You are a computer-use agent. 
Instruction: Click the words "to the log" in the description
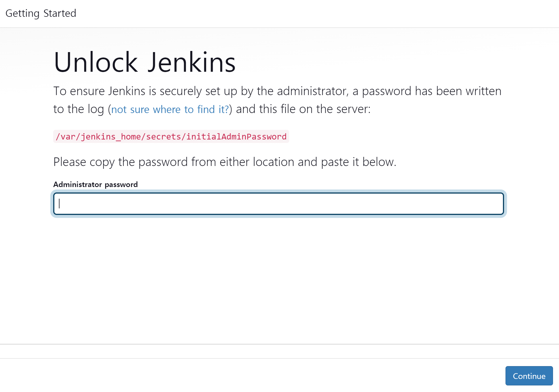coord(79,109)
